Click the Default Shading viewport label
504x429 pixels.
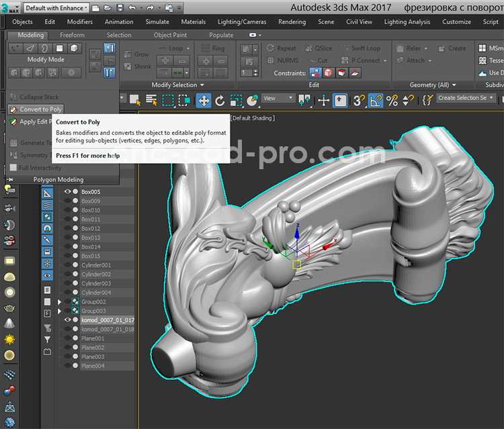coord(253,118)
